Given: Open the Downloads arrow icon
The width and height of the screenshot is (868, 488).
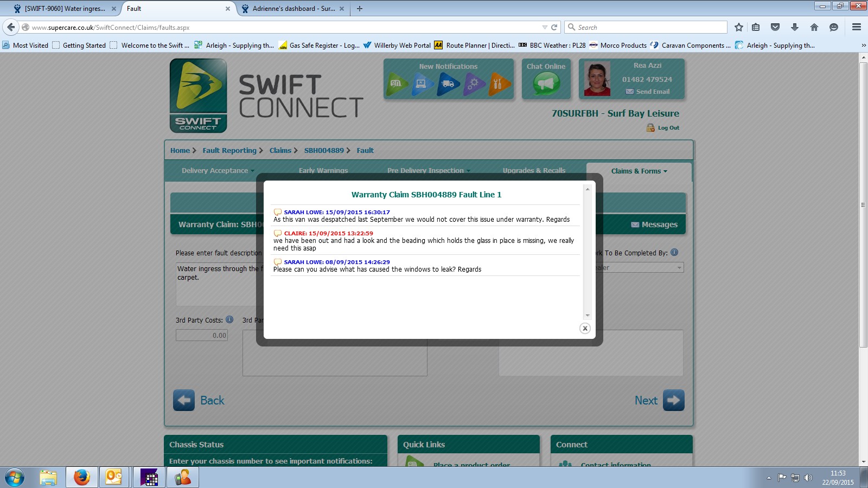Looking at the screenshot, I should click(795, 27).
